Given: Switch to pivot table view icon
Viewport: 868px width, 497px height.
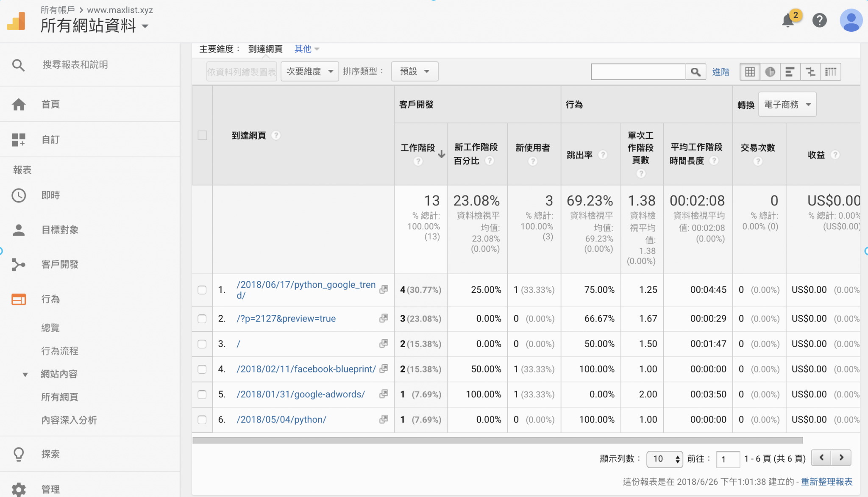Looking at the screenshot, I should (831, 72).
